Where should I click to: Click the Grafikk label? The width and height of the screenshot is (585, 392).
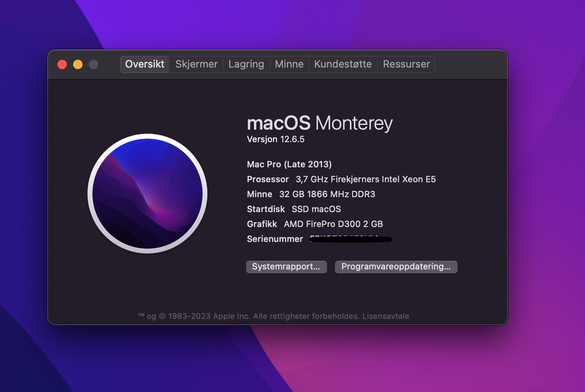(x=262, y=224)
